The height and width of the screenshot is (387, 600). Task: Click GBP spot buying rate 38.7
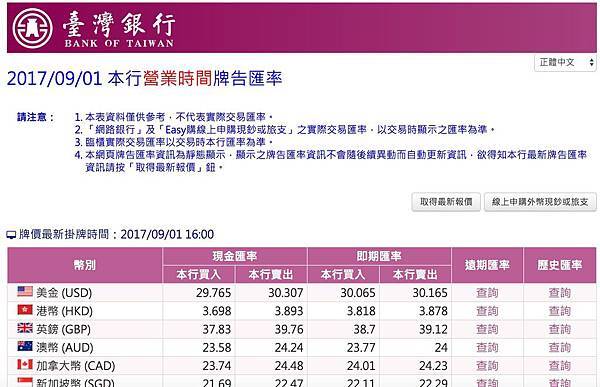[364, 329]
